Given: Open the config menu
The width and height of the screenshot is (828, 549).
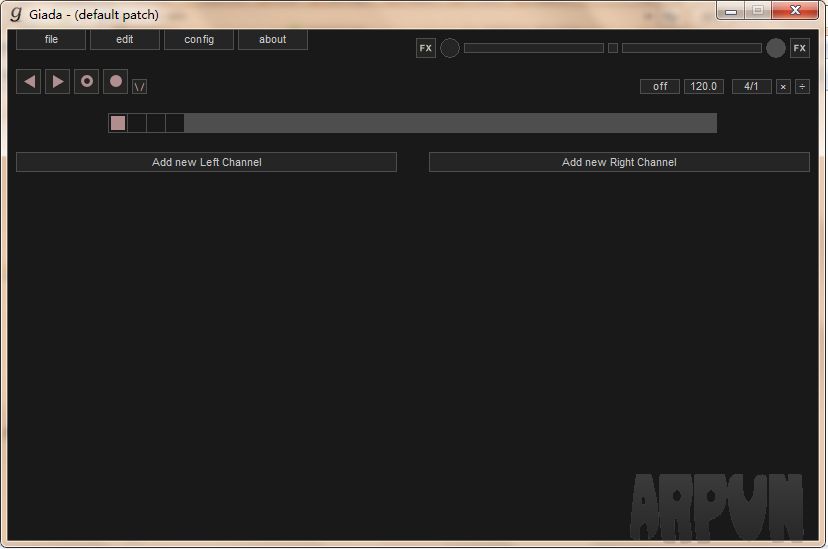Looking at the screenshot, I should click(x=199, y=40).
